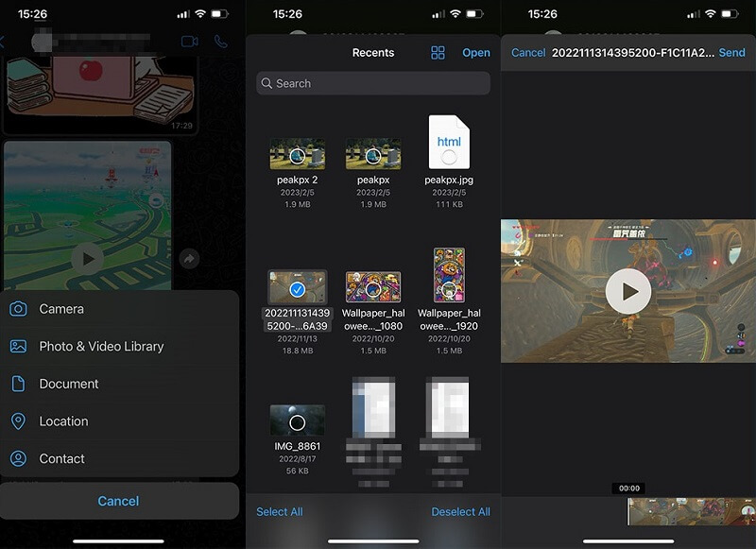Image resolution: width=756 pixels, height=549 pixels.
Task: Send the selected video file
Action: pyautogui.click(x=731, y=53)
